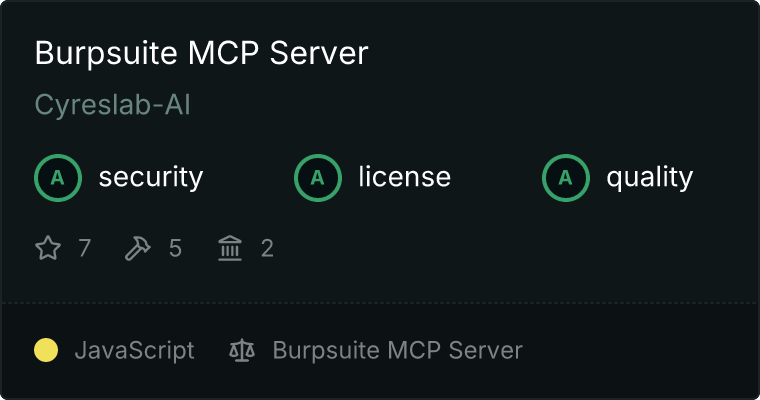Click the star count 7
This screenshot has height=400, width=760.
[x=84, y=248]
